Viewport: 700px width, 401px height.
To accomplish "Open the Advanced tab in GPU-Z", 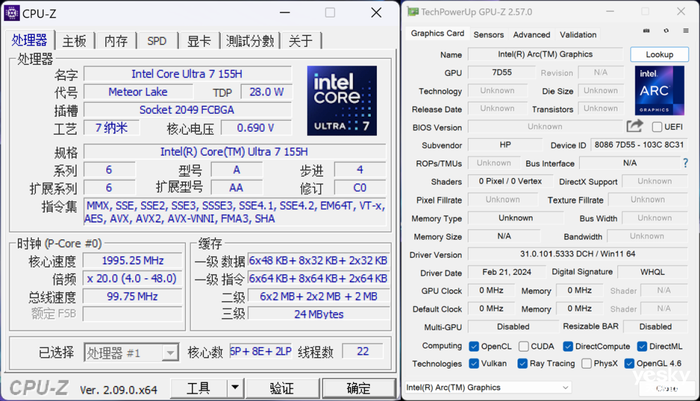I will pos(531,35).
